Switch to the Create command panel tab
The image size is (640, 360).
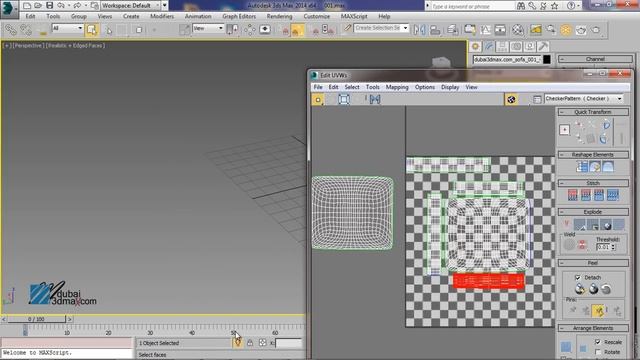click(x=475, y=47)
